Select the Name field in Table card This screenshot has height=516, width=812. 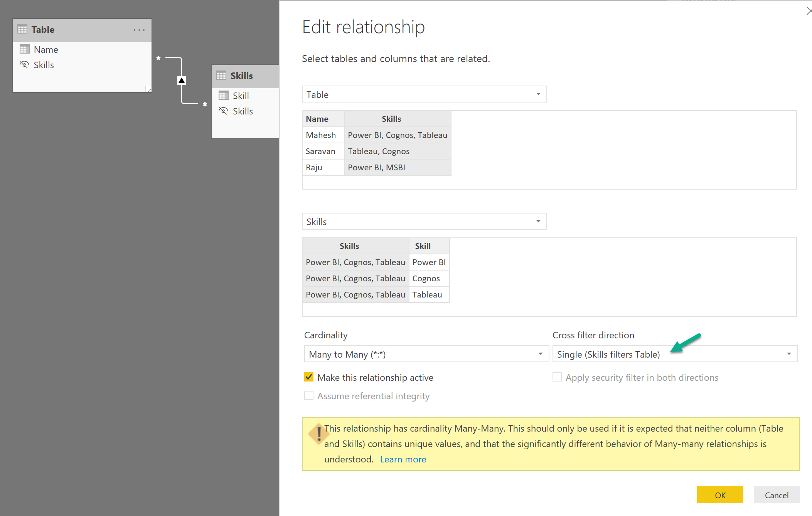[x=46, y=49]
